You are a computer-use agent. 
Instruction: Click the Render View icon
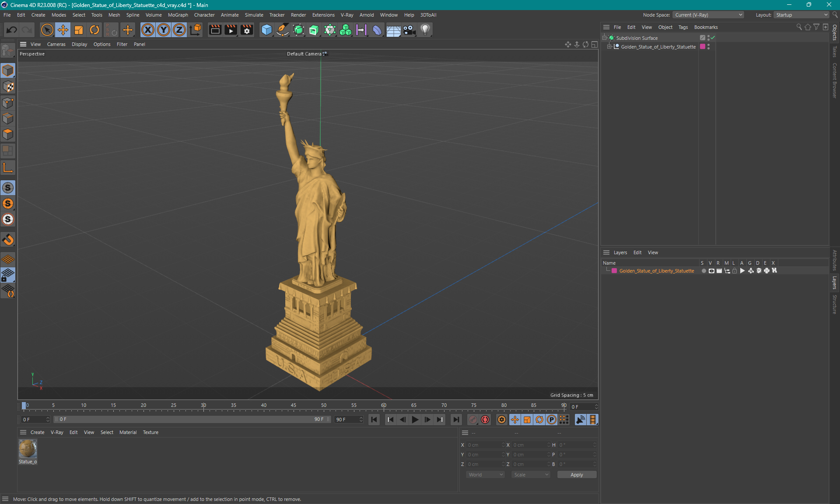pos(215,30)
